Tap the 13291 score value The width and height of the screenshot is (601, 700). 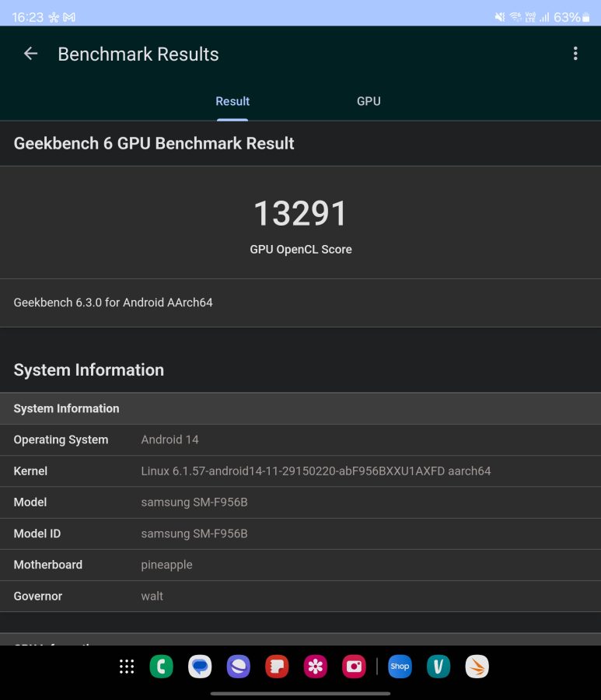pyautogui.click(x=300, y=213)
